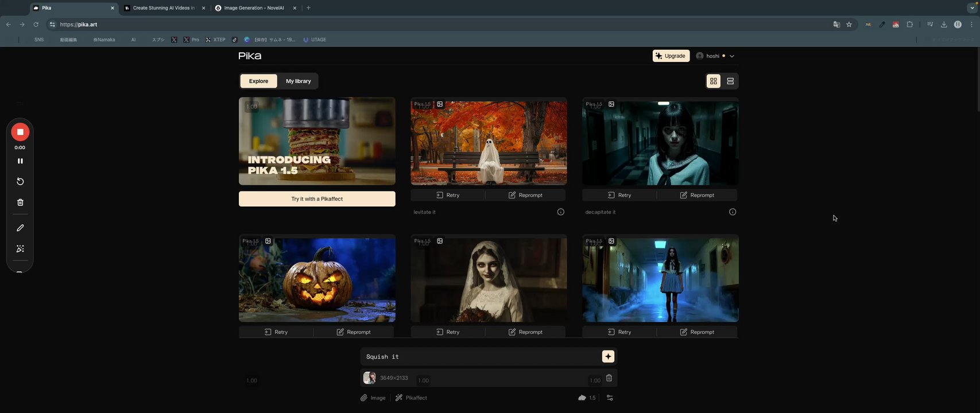The height and width of the screenshot is (413, 980).
Task: Show info for the levitate it video
Action: point(561,212)
